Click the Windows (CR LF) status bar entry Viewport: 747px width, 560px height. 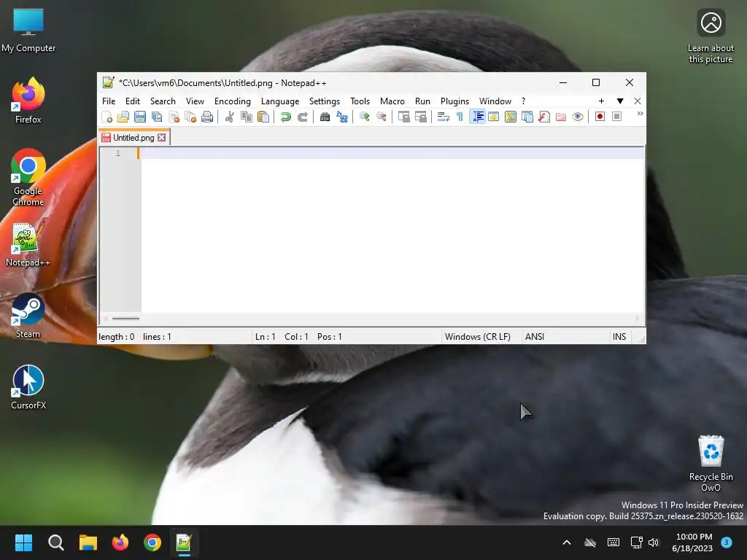[x=477, y=337]
